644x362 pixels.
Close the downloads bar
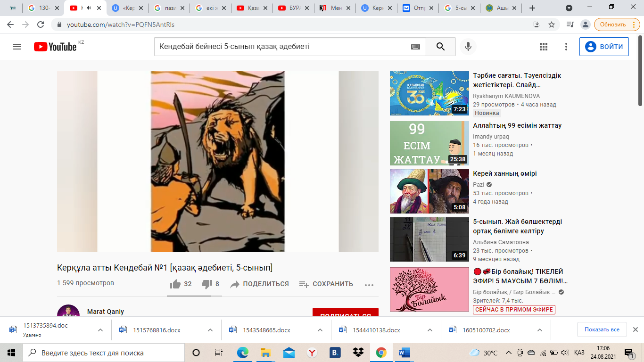tap(635, 329)
